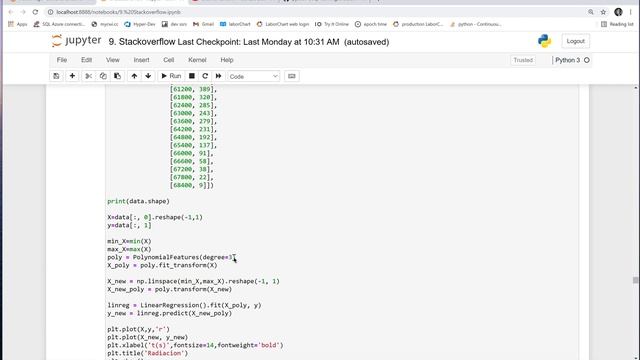
Task: Open the Help menu
Action: click(x=227, y=60)
